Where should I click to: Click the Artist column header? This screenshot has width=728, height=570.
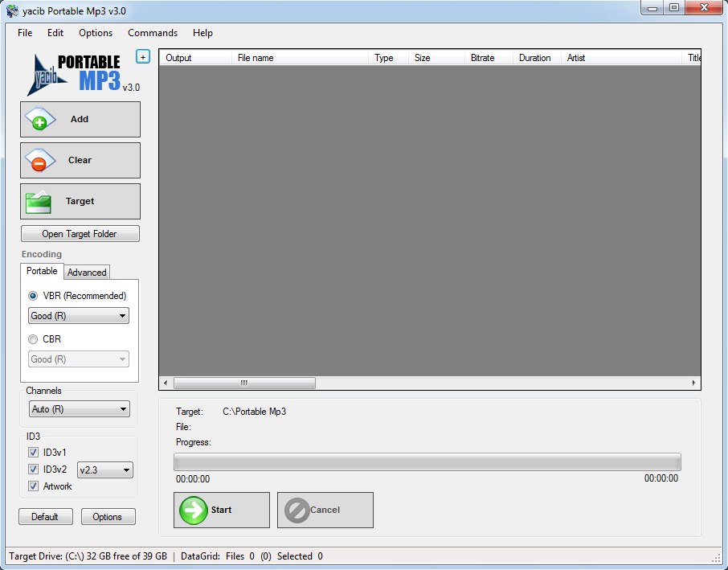coord(621,58)
